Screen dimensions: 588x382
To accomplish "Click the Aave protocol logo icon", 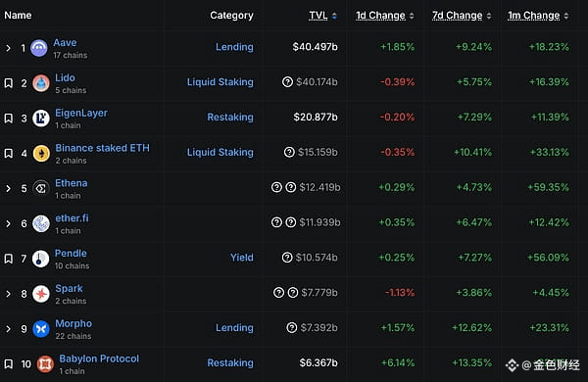I will tap(39, 48).
